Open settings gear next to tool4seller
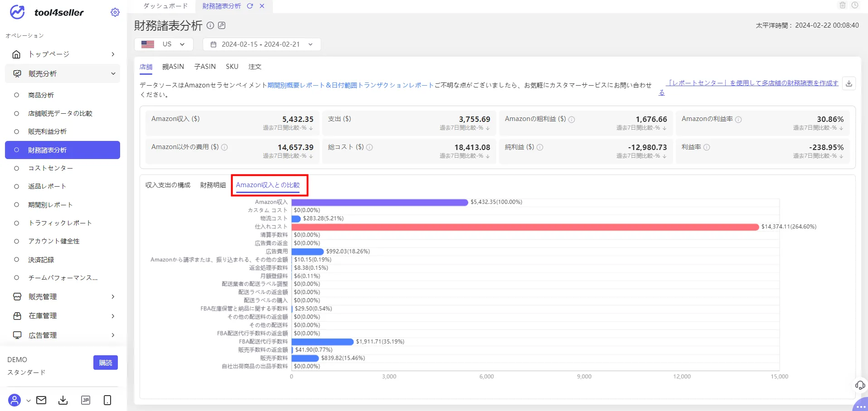The width and height of the screenshot is (868, 411). [x=115, y=12]
